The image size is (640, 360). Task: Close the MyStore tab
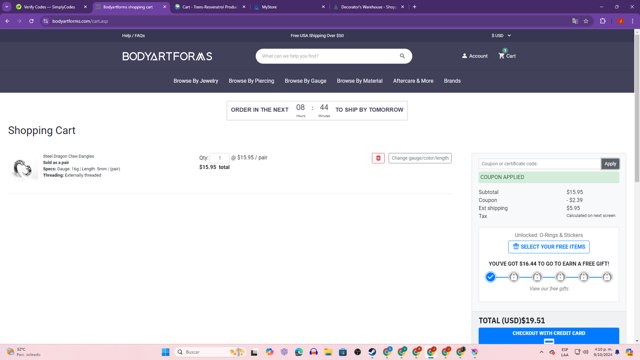point(323,7)
